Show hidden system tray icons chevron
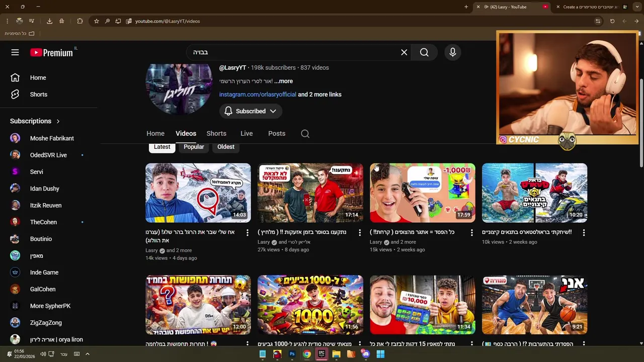The height and width of the screenshot is (362, 644). tap(87, 354)
